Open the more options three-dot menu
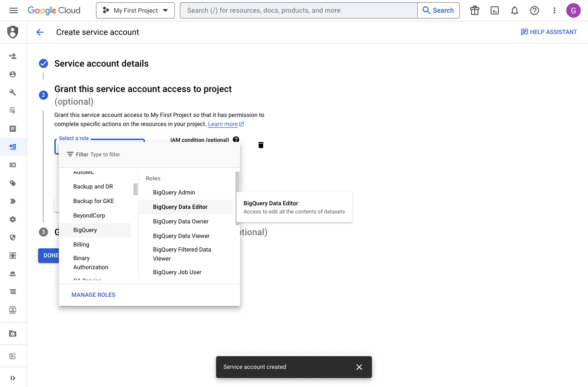This screenshot has height=387, width=588. click(554, 10)
